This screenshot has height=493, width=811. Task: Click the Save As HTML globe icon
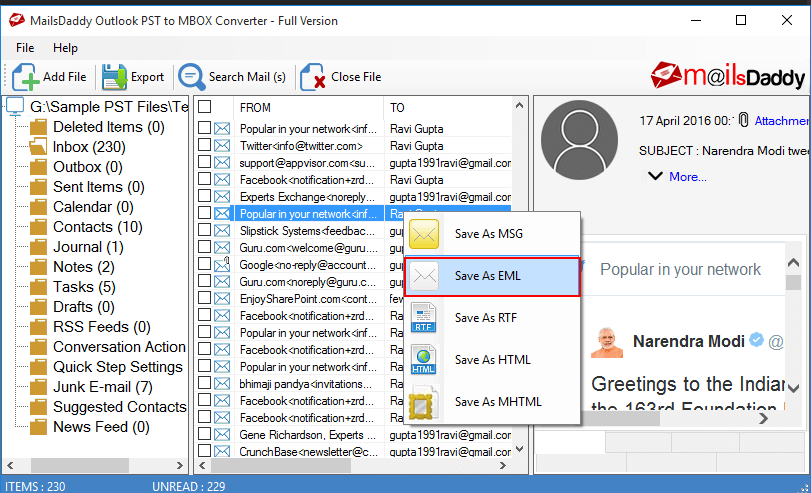click(x=424, y=360)
